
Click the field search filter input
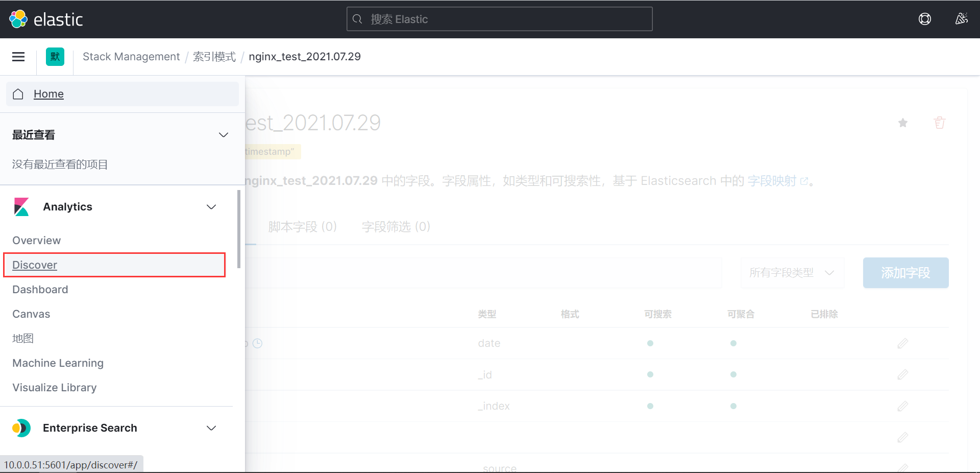(x=483, y=273)
